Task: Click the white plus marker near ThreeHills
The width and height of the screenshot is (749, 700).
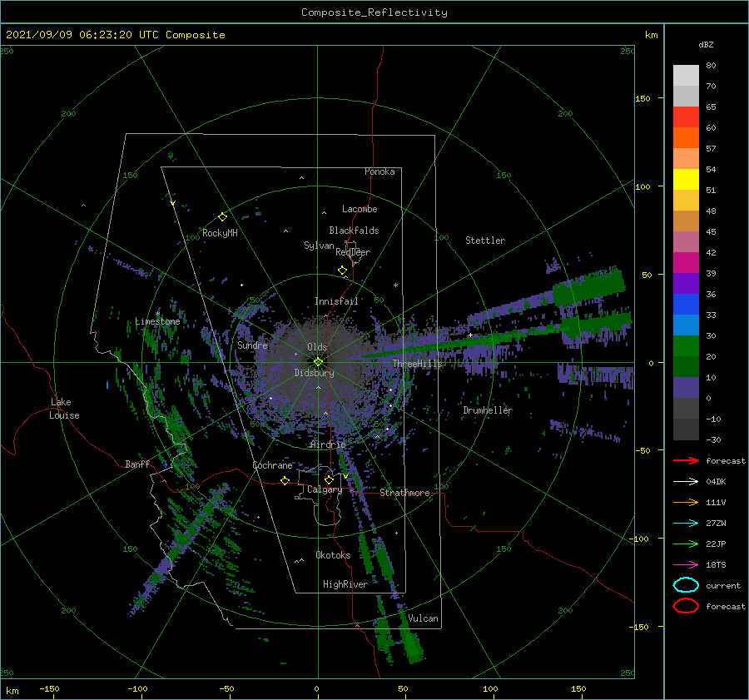Action: (470, 335)
